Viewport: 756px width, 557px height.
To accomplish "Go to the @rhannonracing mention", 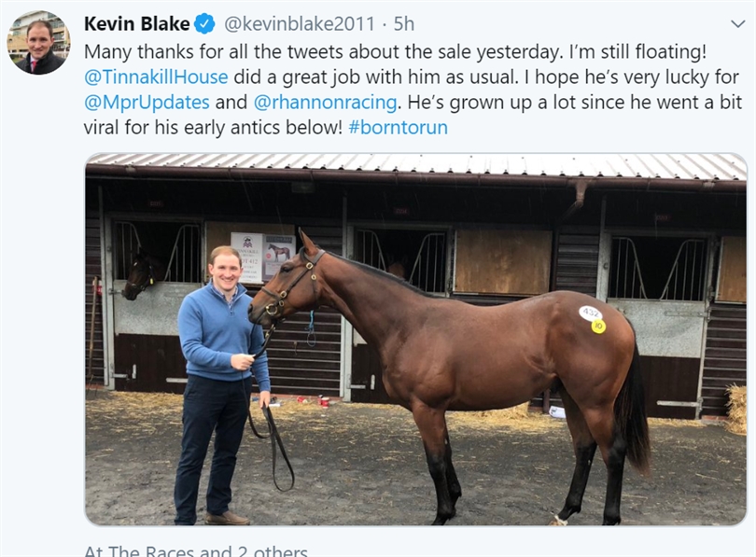I will pos(326,102).
